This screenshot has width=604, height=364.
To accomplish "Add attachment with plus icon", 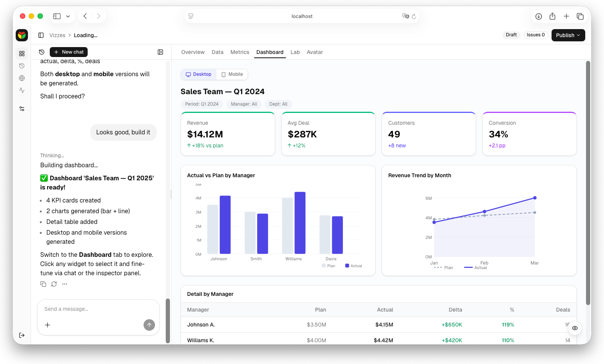I will pyautogui.click(x=47, y=325).
